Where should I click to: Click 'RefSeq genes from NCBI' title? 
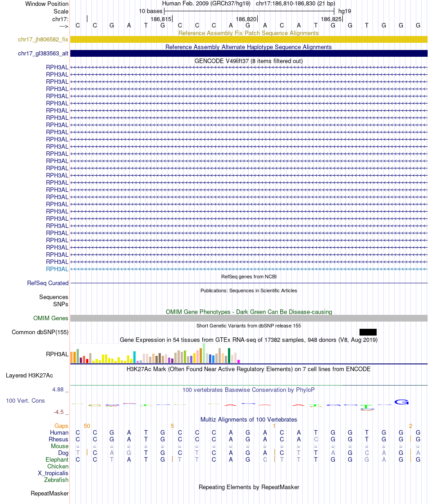249,277
